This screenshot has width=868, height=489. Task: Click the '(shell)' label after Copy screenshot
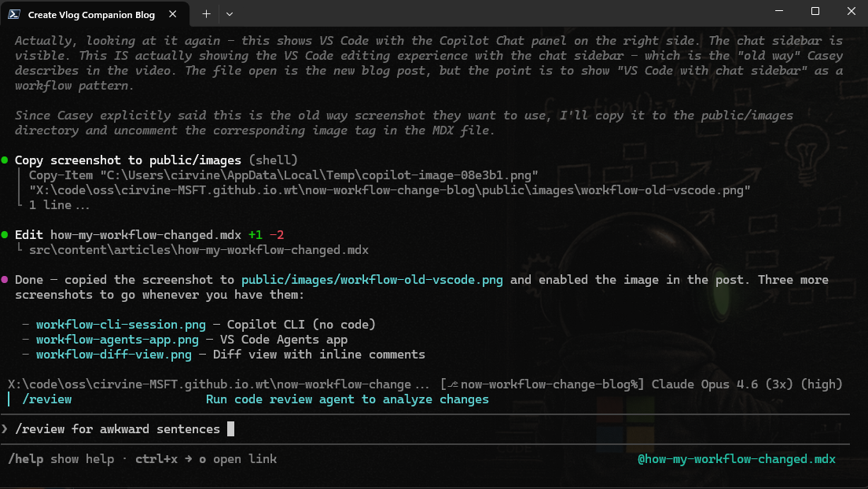coord(273,160)
